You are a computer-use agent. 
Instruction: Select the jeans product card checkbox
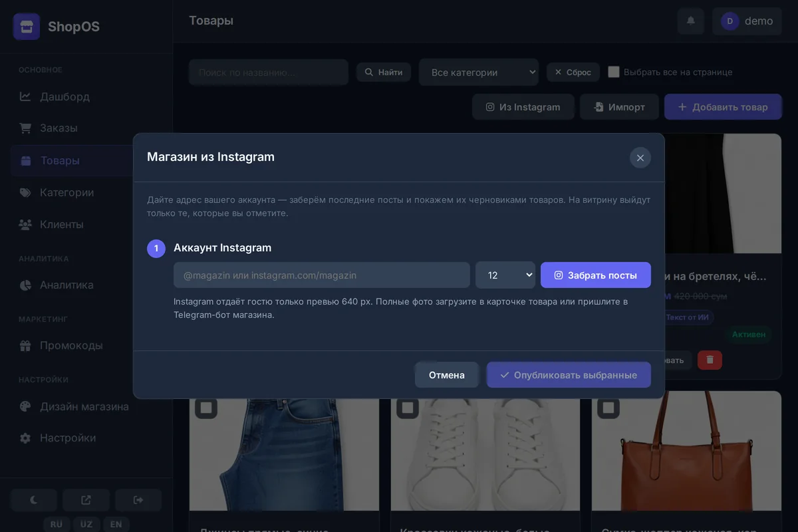pyautogui.click(x=206, y=408)
